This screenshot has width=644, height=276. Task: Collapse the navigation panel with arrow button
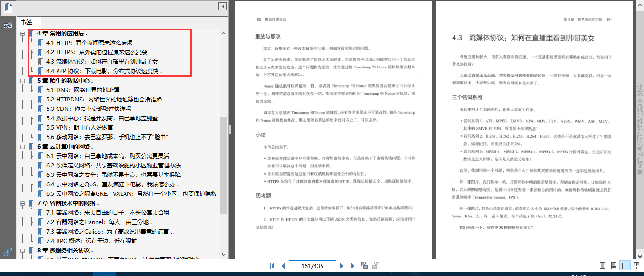pyautogui.click(x=222, y=7)
